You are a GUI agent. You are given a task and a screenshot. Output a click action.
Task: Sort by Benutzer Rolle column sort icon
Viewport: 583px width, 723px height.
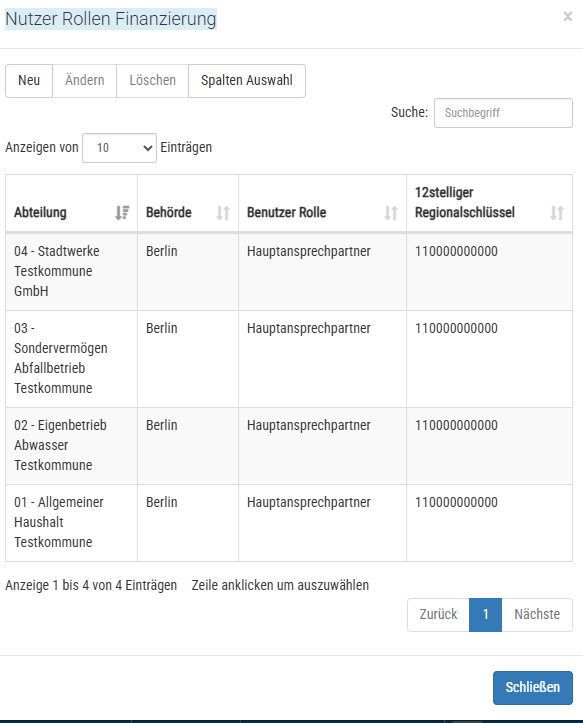coord(391,213)
